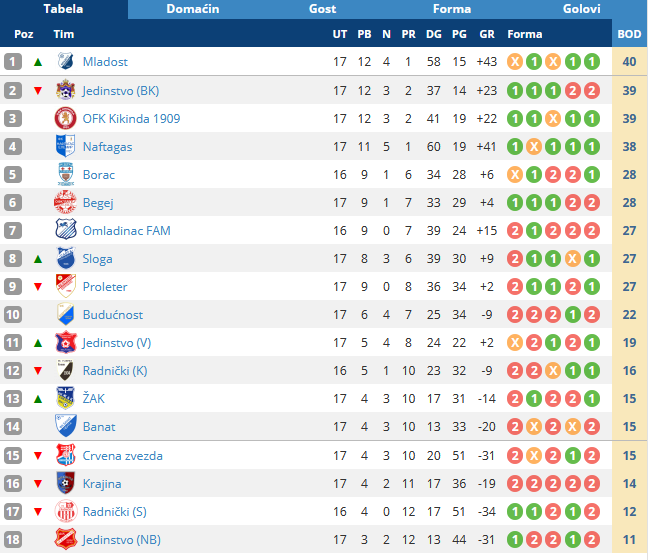
Task: Click Banat's first red form result
Action: tap(515, 427)
